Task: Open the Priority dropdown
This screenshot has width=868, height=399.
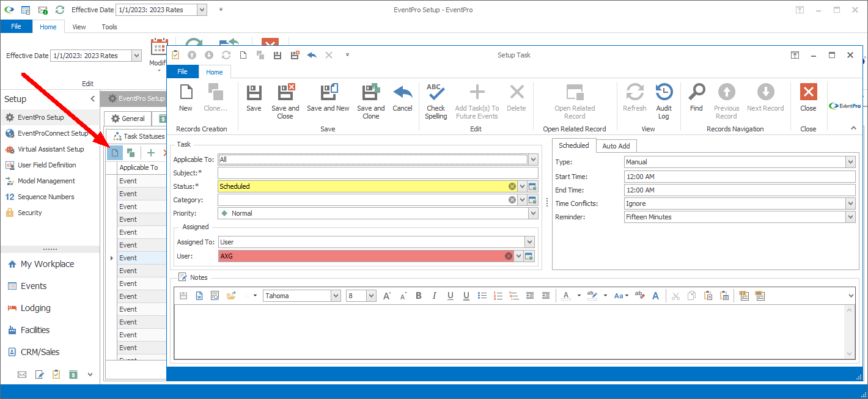Action: pyautogui.click(x=533, y=213)
